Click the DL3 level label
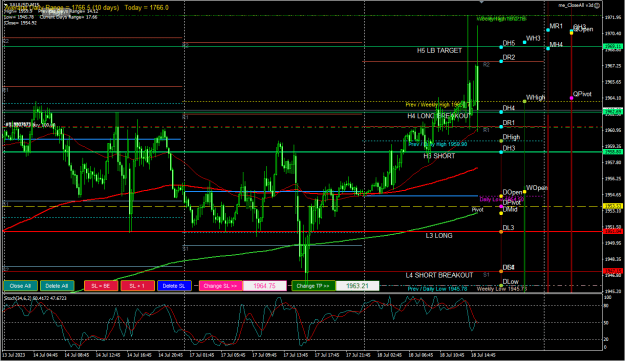The image size is (625, 361). click(508, 228)
